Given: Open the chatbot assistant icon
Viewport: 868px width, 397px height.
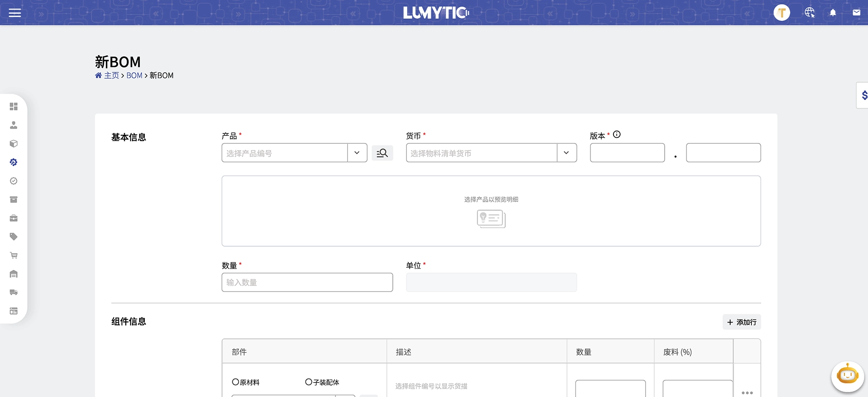Looking at the screenshot, I should point(847,376).
